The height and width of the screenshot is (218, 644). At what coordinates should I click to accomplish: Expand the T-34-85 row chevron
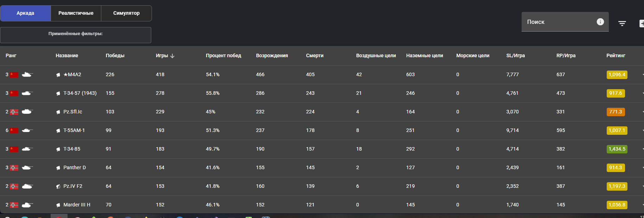coord(642,149)
